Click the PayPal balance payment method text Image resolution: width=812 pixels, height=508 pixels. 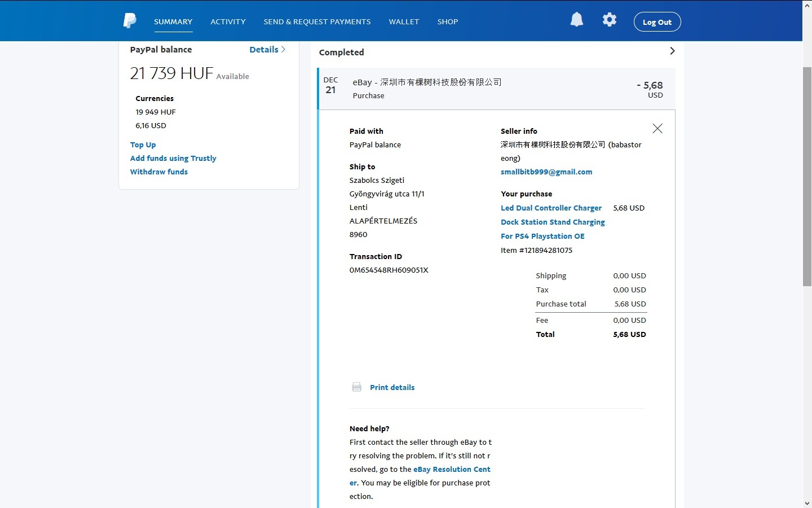click(x=375, y=145)
